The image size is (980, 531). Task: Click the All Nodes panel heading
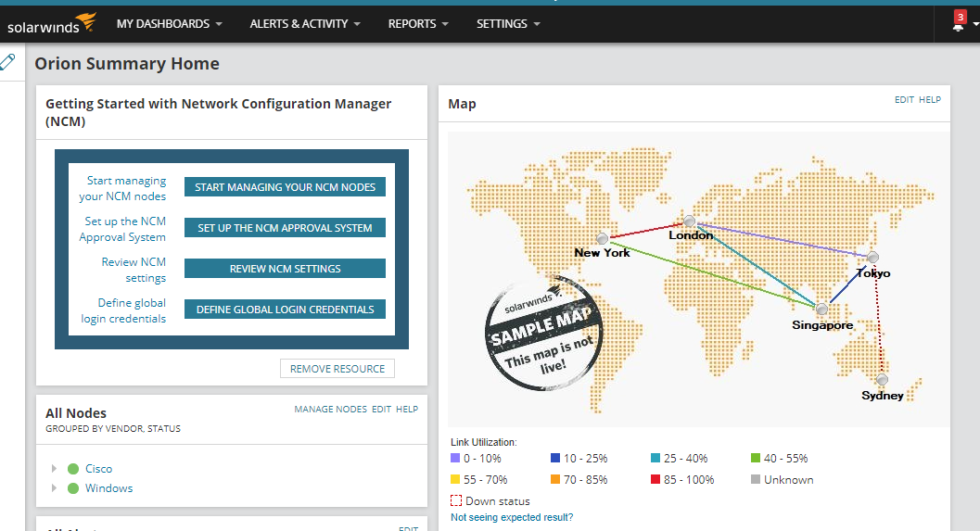(76, 413)
